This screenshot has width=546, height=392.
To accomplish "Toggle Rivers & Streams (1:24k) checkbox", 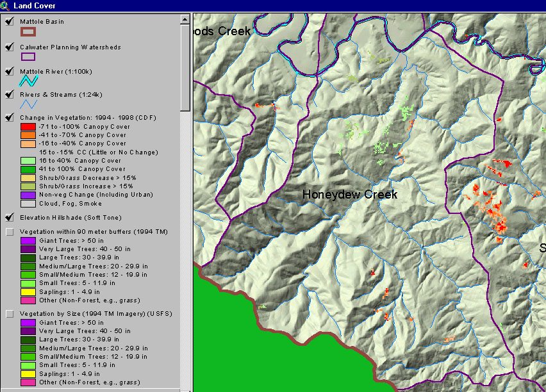I will tap(10, 94).
